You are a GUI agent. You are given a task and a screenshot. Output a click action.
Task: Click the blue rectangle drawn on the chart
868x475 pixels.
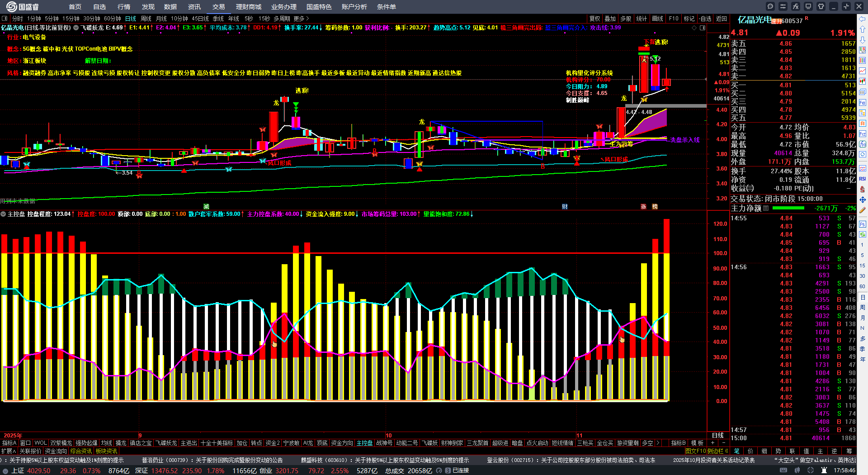coord(486,140)
